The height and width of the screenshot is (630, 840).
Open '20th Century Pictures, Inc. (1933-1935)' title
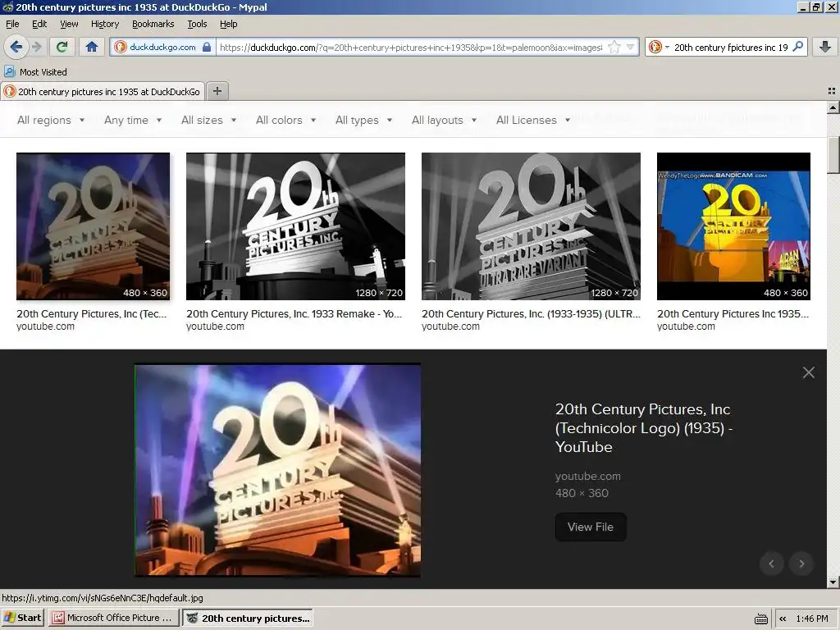[x=531, y=314]
